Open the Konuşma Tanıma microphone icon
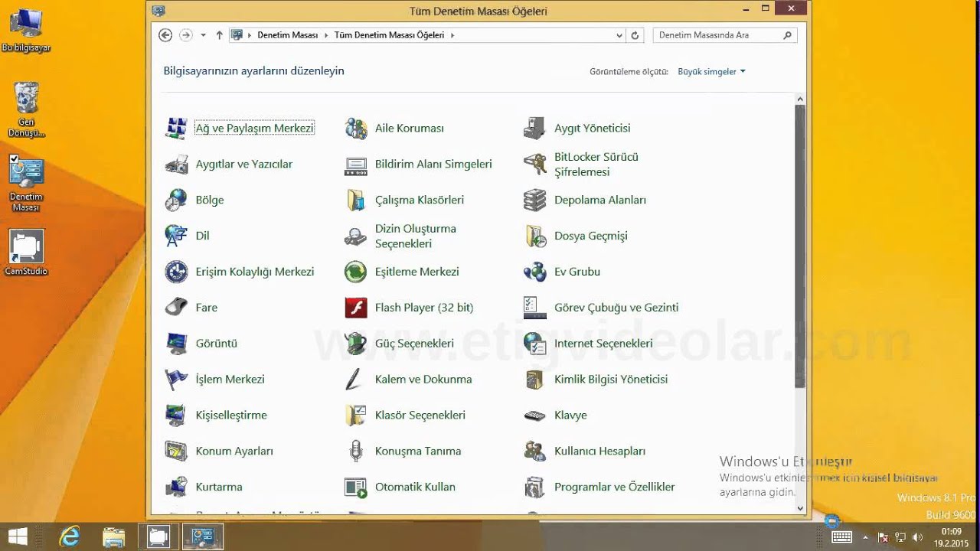980x551 pixels. (356, 452)
